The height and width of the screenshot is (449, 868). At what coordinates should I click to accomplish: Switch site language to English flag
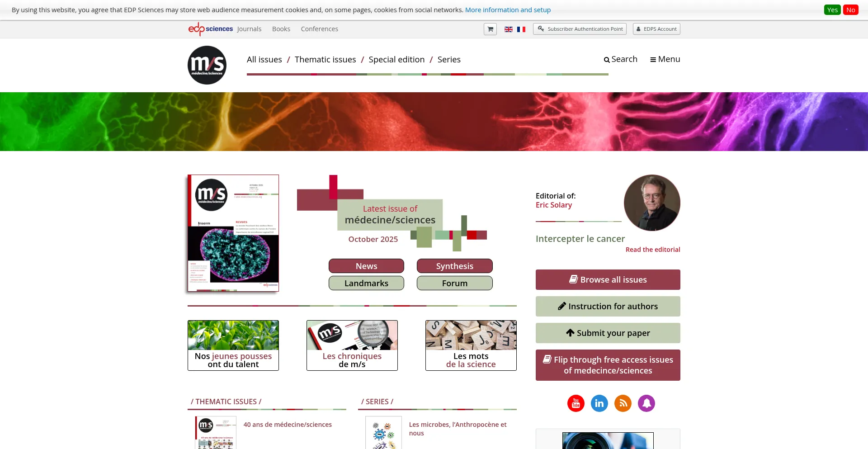point(509,29)
